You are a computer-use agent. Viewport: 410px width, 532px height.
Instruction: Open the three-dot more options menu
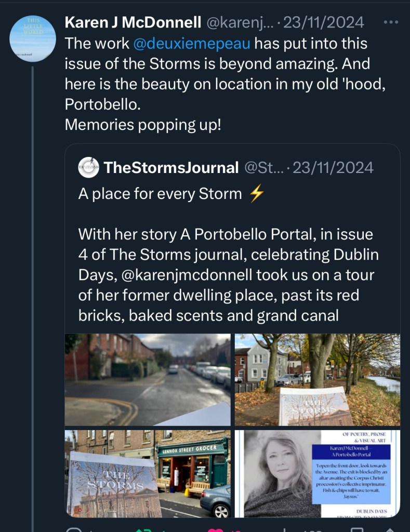(390, 22)
